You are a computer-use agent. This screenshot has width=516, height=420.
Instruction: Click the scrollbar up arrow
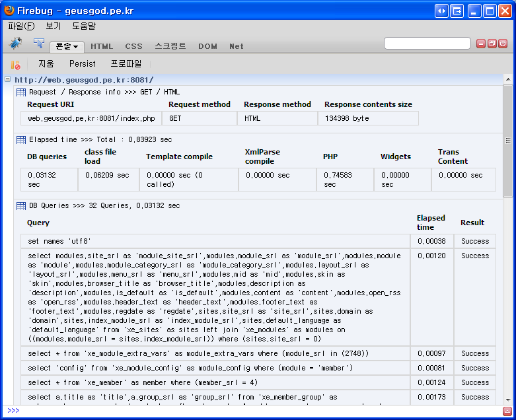click(508, 79)
